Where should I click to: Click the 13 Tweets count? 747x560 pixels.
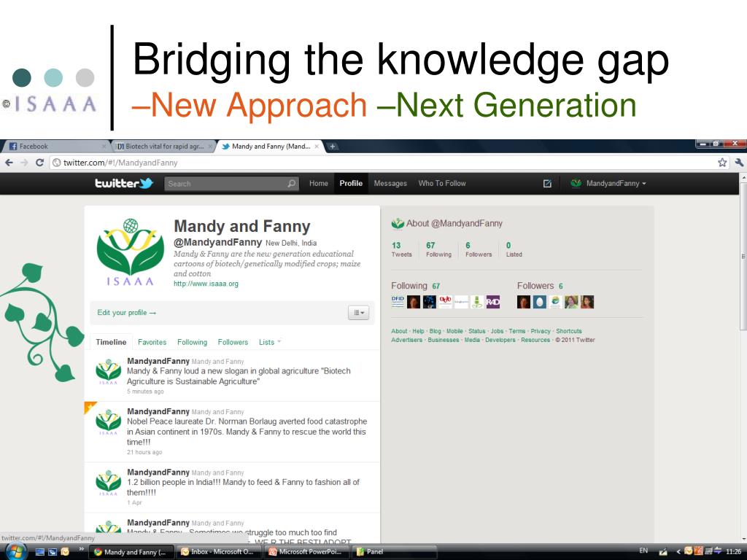pyautogui.click(x=401, y=249)
